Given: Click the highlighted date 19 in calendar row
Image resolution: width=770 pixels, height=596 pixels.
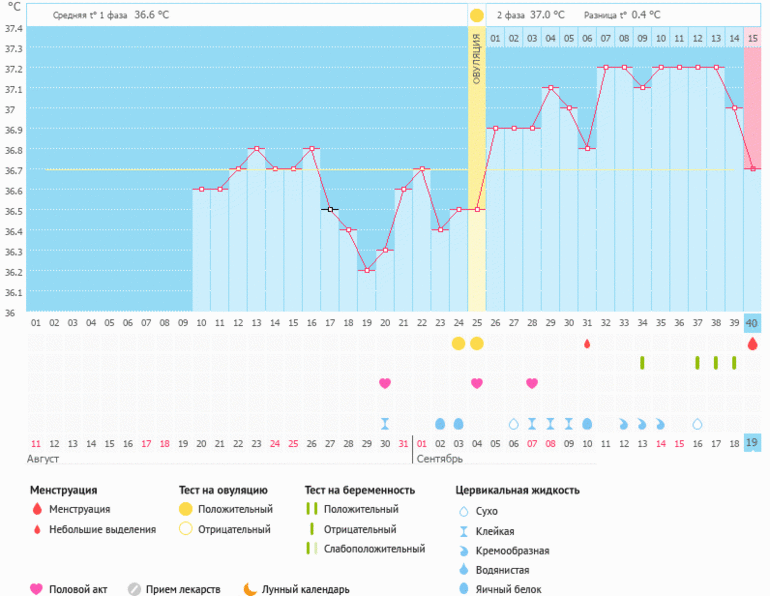Looking at the screenshot, I should tap(752, 443).
